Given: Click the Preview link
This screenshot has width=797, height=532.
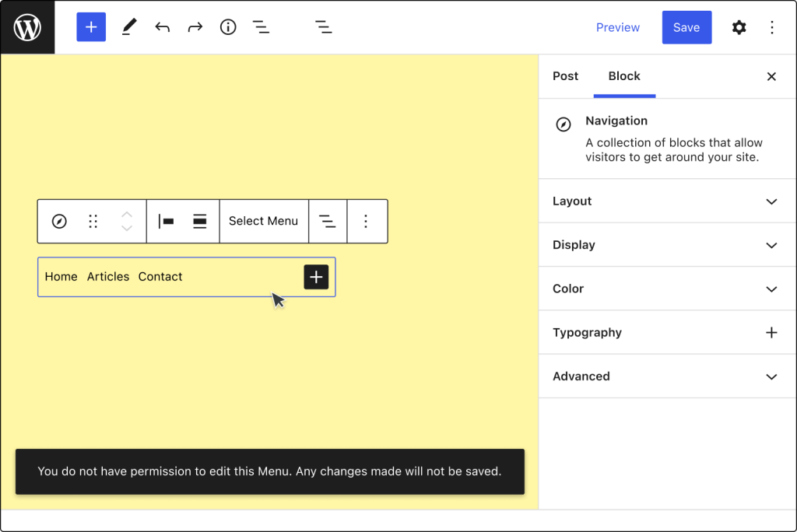Looking at the screenshot, I should (617, 27).
